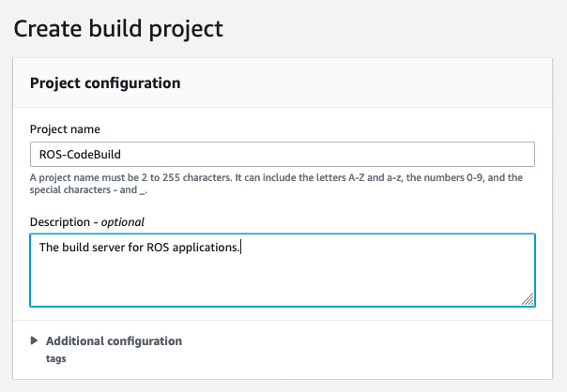
Task: Click the word 'build' in the Description text
Action: [76, 248]
